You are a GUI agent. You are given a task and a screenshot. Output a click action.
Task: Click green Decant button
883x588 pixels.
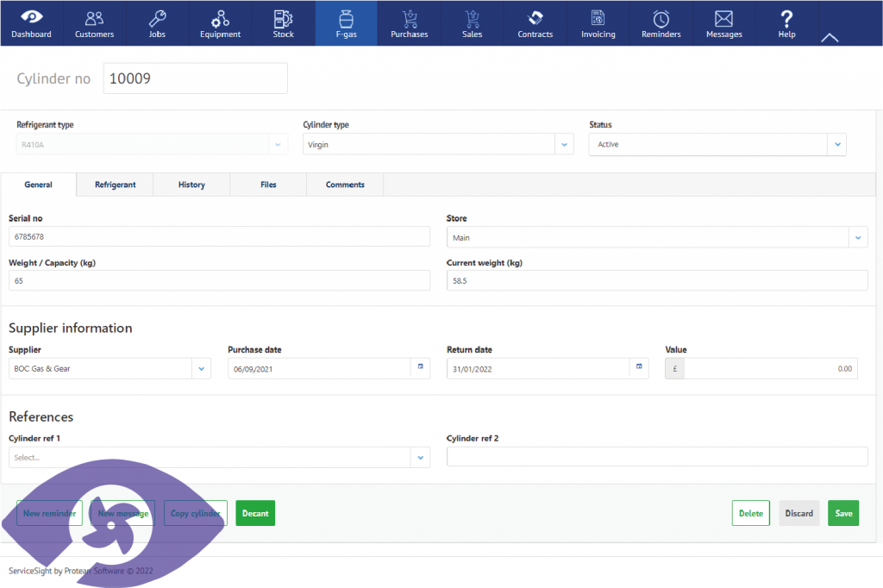click(255, 513)
